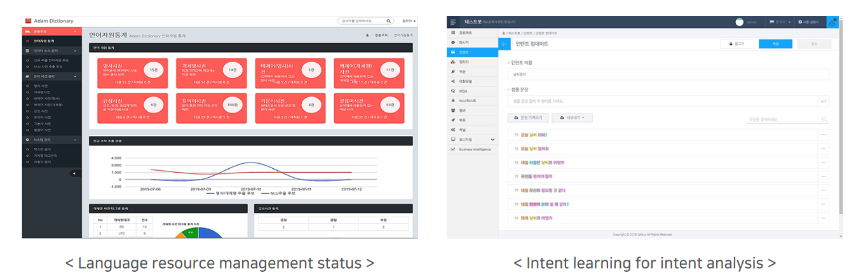This screenshot has width=868, height=280.
Task: Open 유의어 사전 in the sidebar
Action: [x=41, y=117]
